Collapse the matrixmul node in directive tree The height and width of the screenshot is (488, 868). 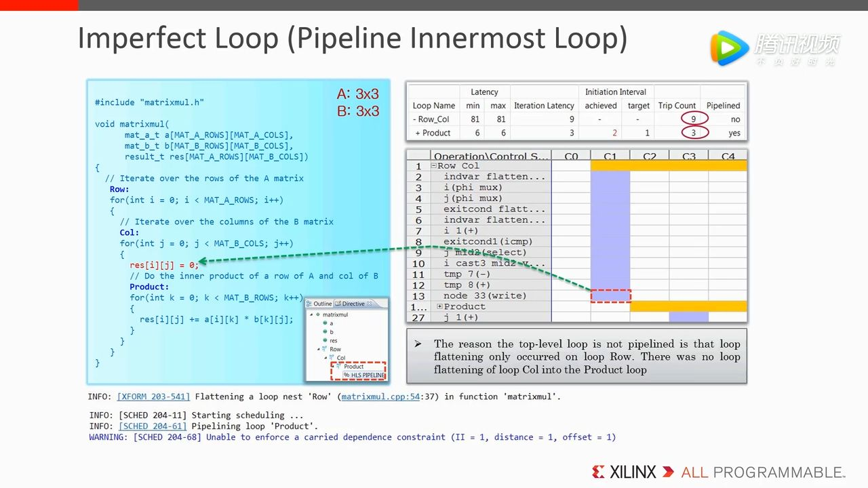tap(311, 314)
